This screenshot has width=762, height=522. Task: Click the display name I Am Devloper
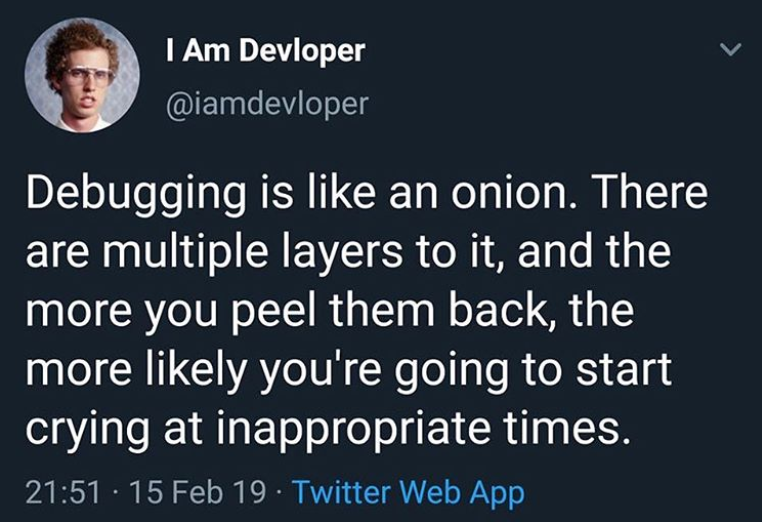pos(265,51)
